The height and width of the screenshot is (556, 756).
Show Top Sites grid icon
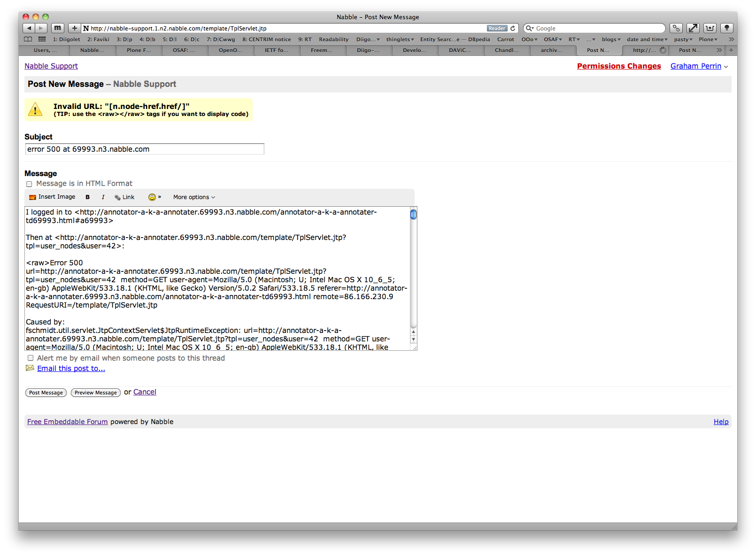(42, 39)
